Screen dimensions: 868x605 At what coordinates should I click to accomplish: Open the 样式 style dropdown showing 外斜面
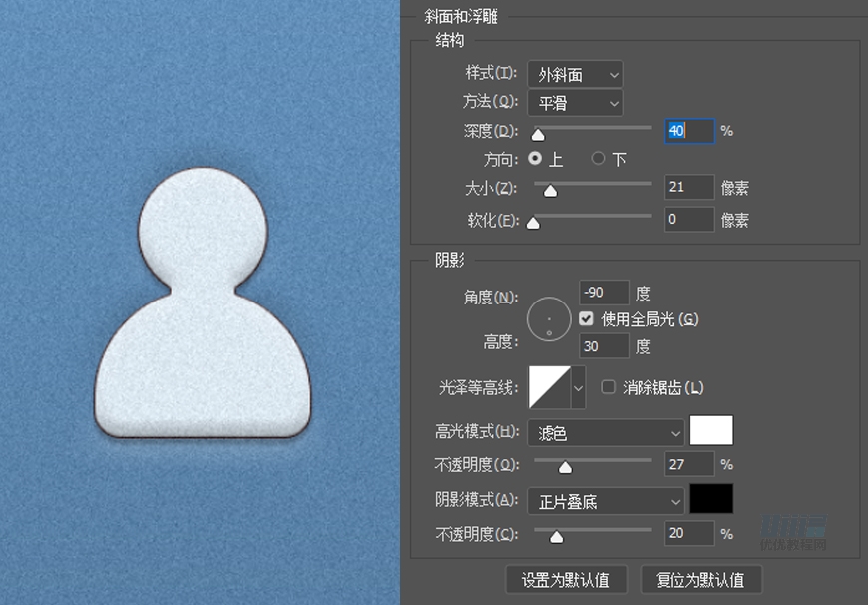575,74
